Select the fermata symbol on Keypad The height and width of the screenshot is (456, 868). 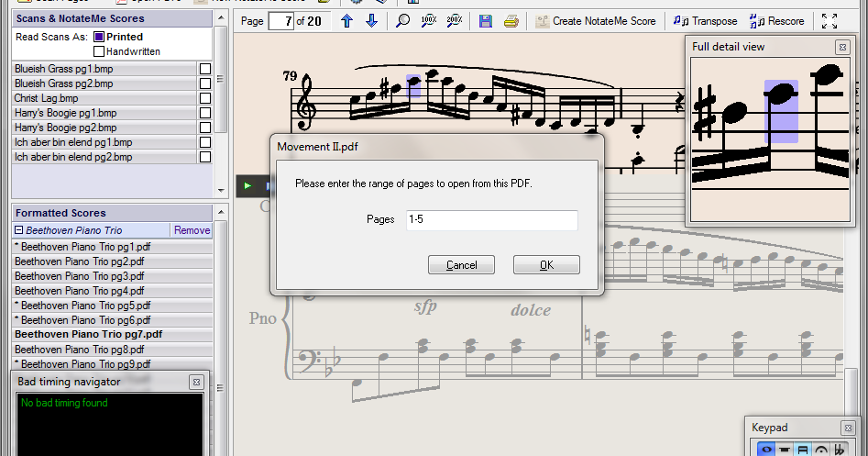(821, 450)
